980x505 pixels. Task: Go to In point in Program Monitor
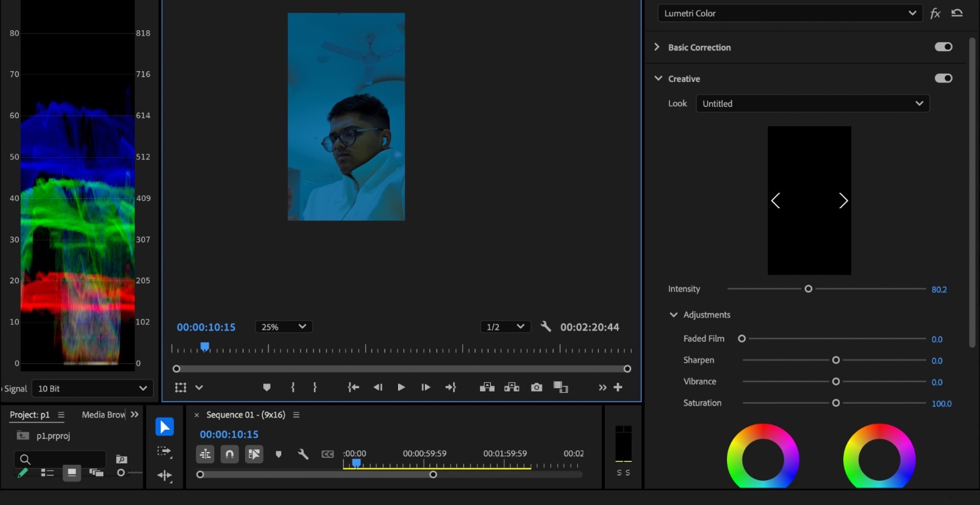[x=353, y=387]
